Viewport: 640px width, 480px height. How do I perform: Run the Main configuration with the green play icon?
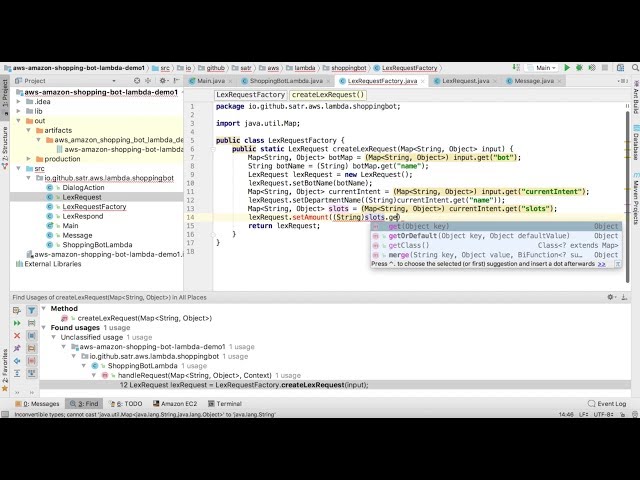[x=567, y=68]
